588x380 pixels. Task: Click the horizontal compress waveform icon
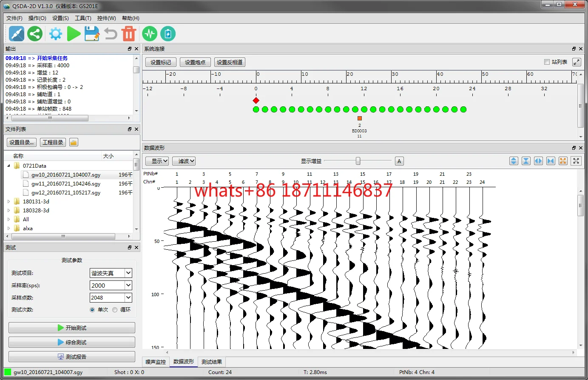(551, 161)
